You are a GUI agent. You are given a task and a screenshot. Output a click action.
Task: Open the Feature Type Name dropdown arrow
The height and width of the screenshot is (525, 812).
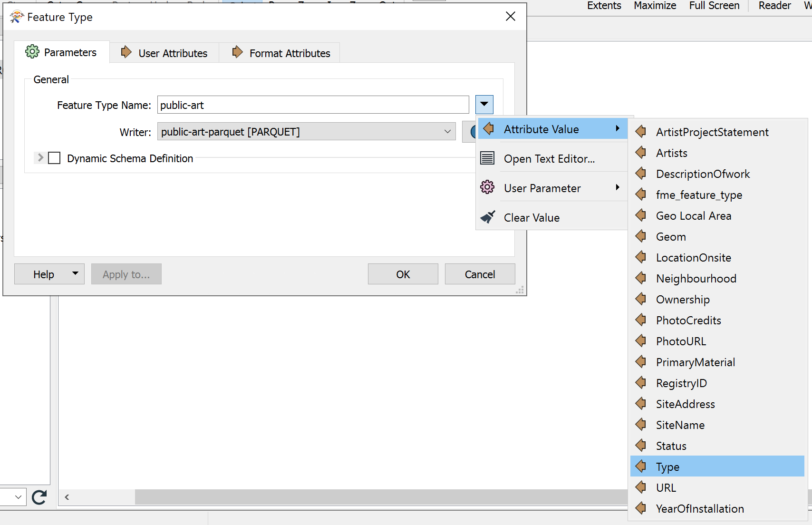tap(484, 104)
